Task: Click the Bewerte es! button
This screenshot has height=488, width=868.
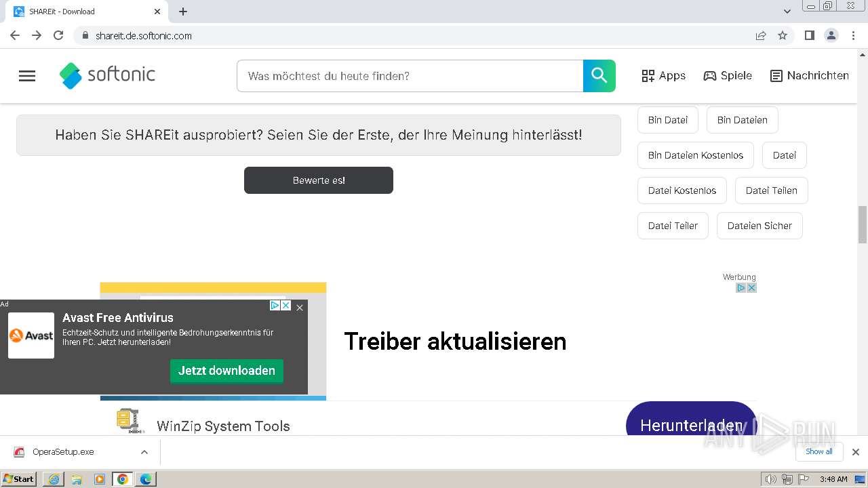Action: pos(319,180)
